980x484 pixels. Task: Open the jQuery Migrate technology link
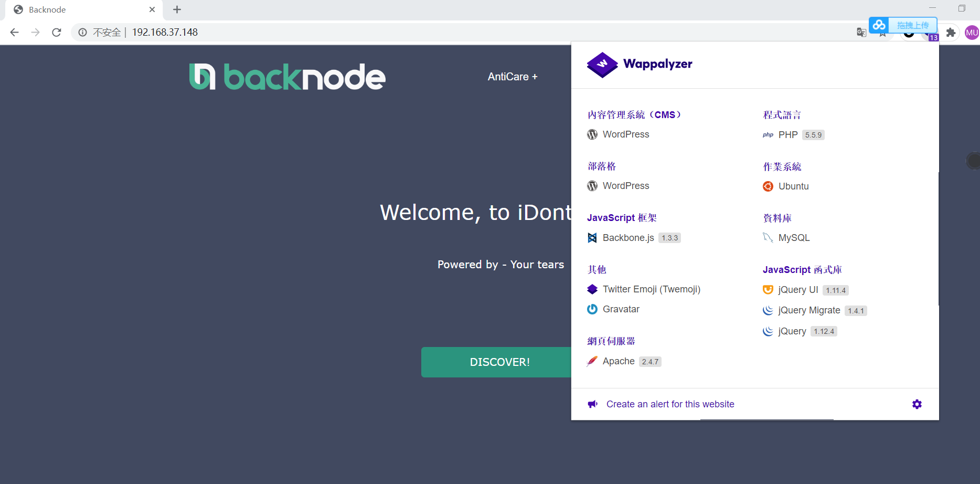click(809, 310)
